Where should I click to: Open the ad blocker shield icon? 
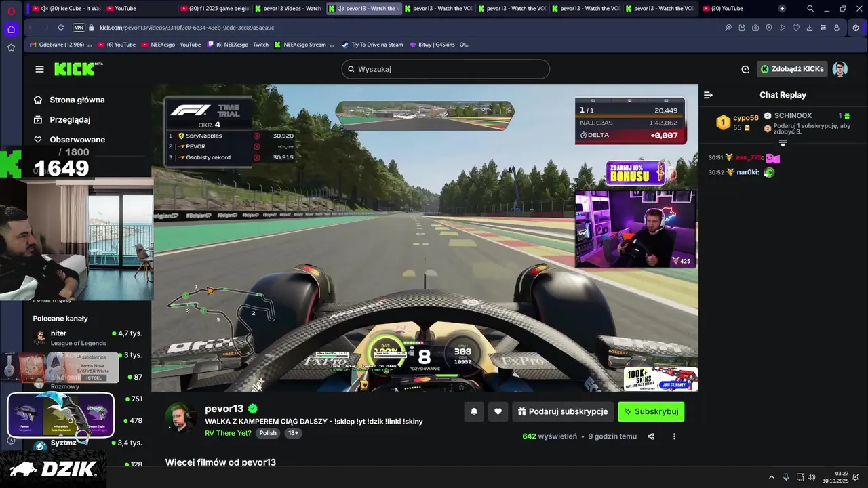click(x=769, y=28)
